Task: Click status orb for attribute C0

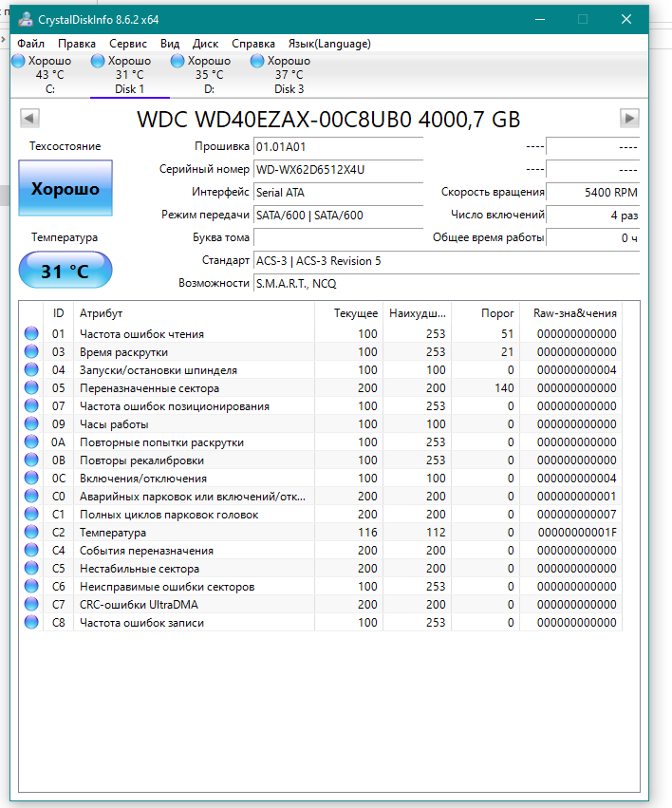Action: point(31,496)
